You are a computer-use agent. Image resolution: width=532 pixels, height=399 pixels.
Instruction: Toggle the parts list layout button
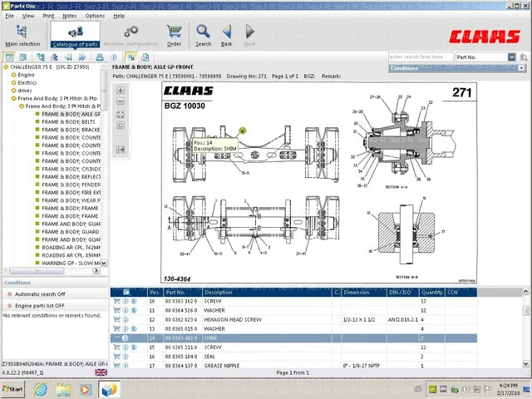point(22,57)
